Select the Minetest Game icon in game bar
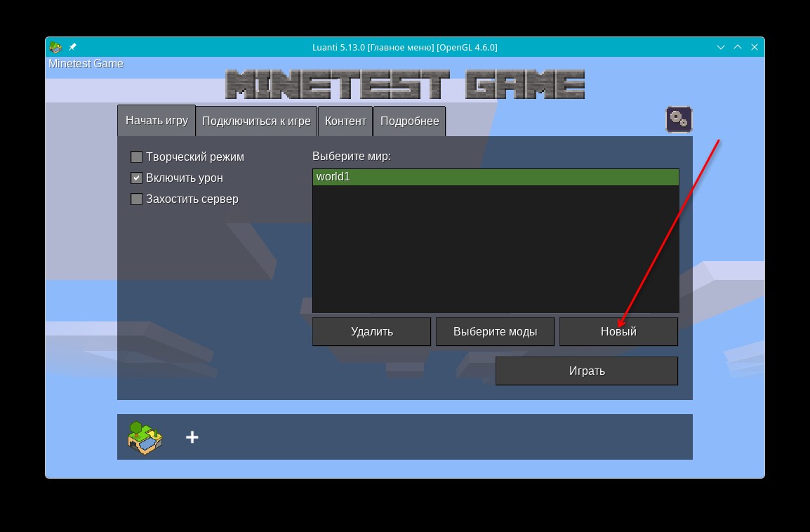 (145, 437)
